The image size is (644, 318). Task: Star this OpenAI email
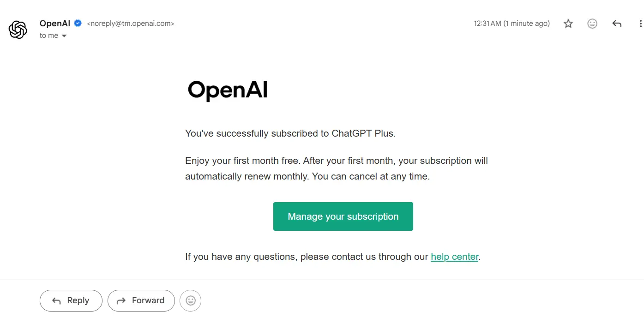click(x=568, y=24)
